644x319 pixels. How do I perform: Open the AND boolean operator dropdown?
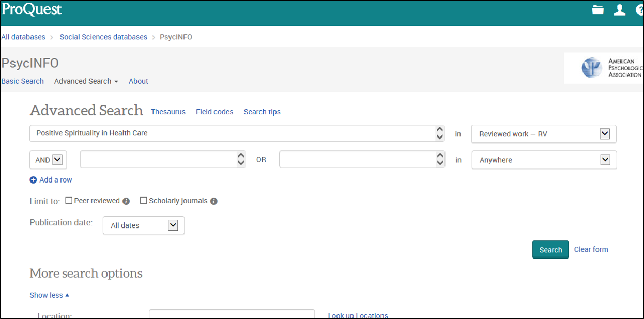click(48, 160)
